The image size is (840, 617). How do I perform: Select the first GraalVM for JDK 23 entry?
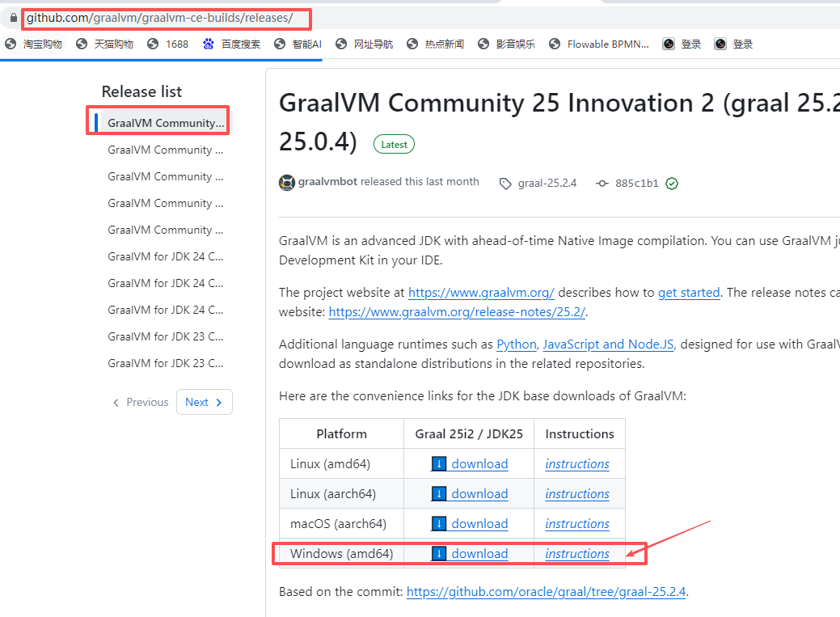[165, 336]
